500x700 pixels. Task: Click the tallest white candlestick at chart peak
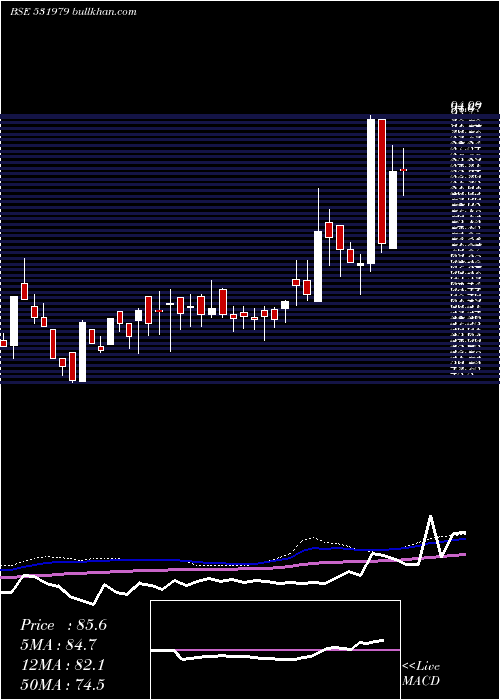(371, 192)
